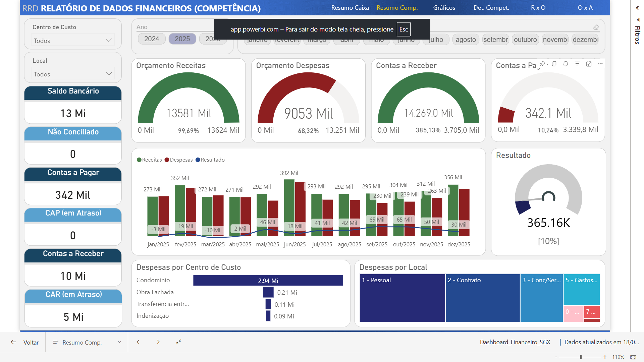This screenshot has width=644, height=362.
Task: Select the agosto month button
Action: click(466, 40)
